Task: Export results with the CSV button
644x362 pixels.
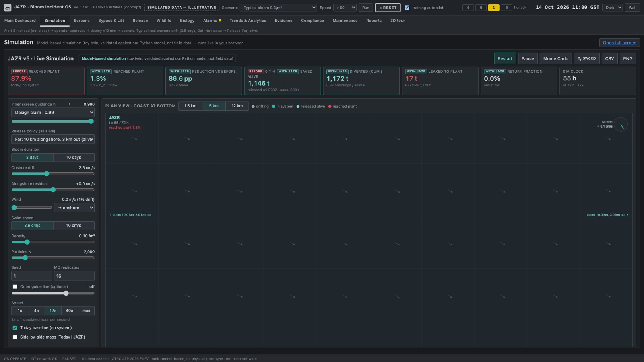Action: coord(609,58)
